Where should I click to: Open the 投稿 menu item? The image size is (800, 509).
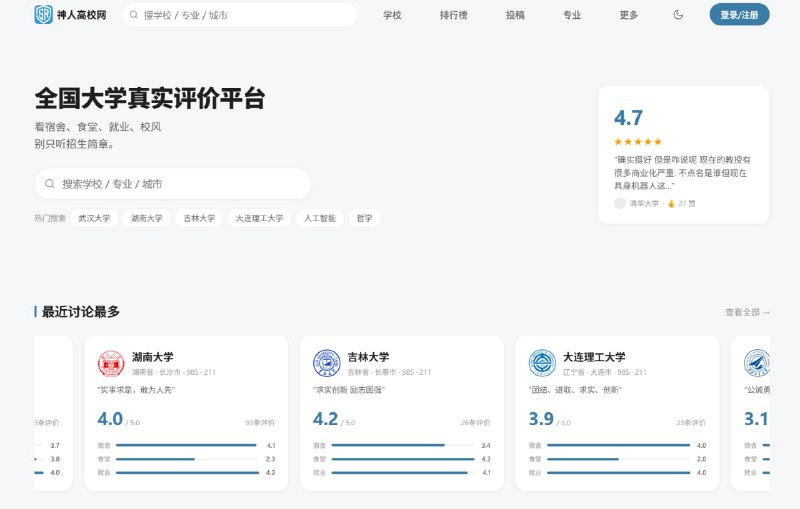pos(515,15)
